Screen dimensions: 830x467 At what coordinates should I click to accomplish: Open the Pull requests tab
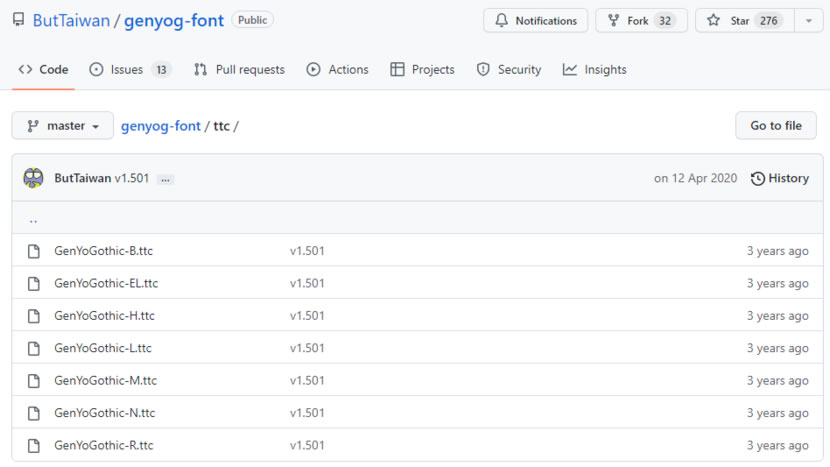coord(239,69)
